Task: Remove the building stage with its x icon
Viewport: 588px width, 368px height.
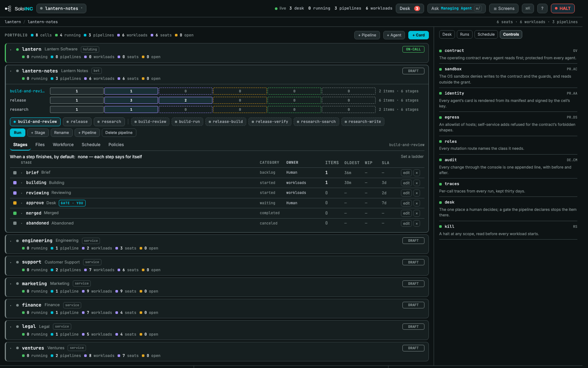Action: (417, 183)
